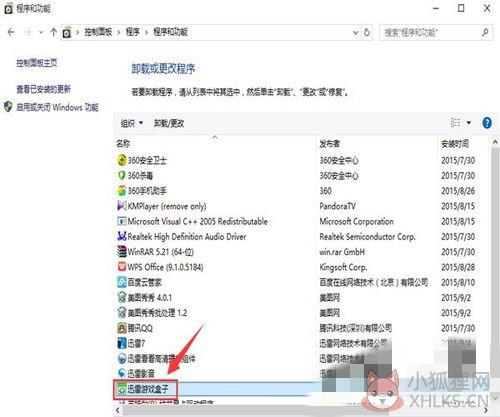This screenshot has width=500, height=417.
Task: Click the Realtek Audio Driver icon
Action: point(122,236)
